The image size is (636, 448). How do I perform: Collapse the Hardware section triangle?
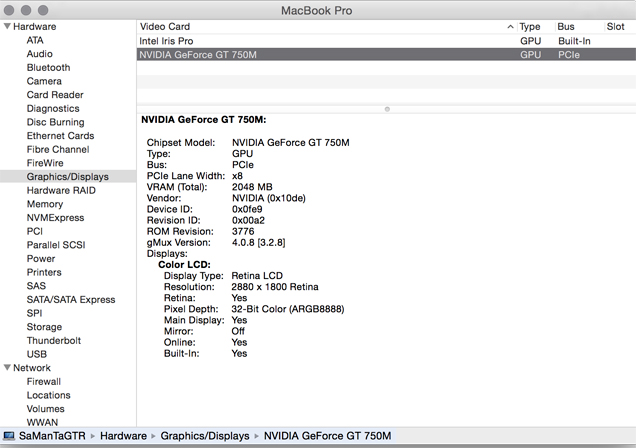click(7, 26)
